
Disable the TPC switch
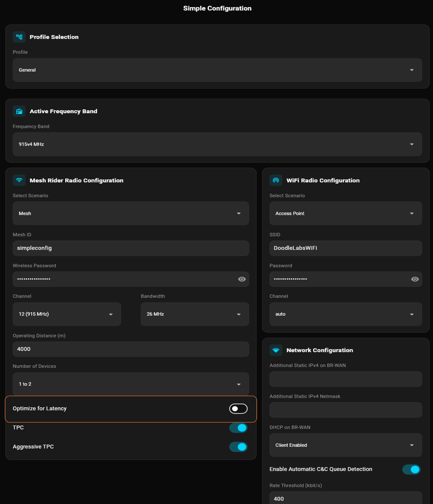coord(238,427)
